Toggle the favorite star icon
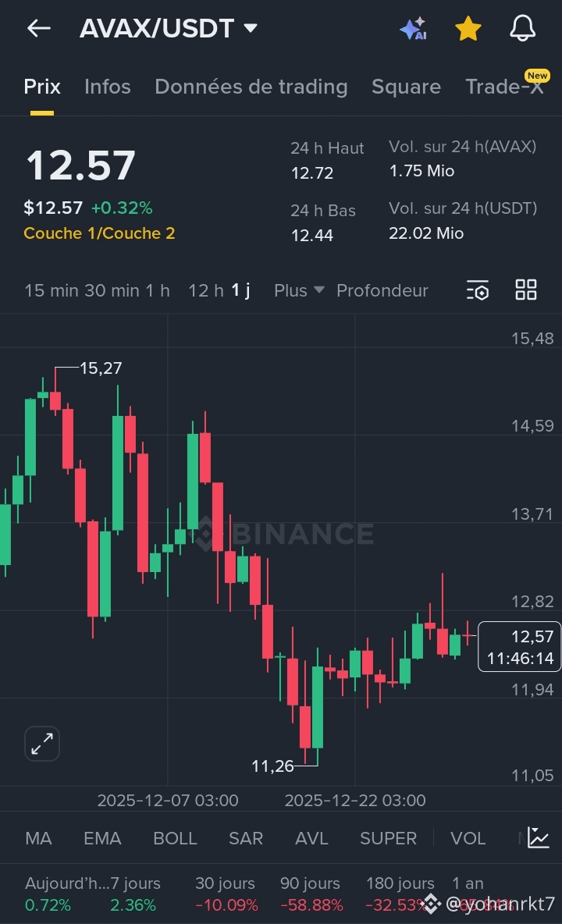This screenshot has width=562, height=924. click(x=468, y=28)
